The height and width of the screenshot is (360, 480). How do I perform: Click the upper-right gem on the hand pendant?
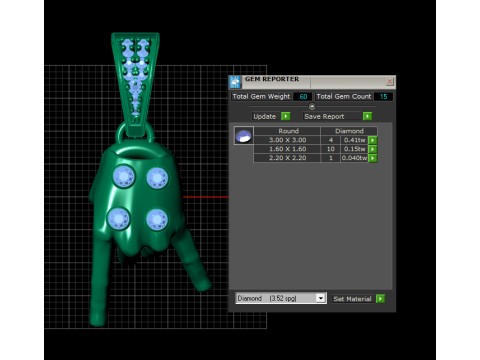point(157,178)
